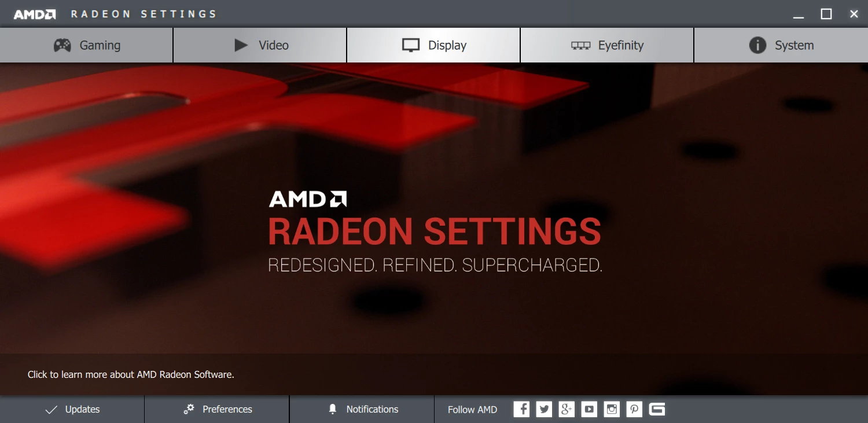Click the AMD logo in title bar

[35, 14]
